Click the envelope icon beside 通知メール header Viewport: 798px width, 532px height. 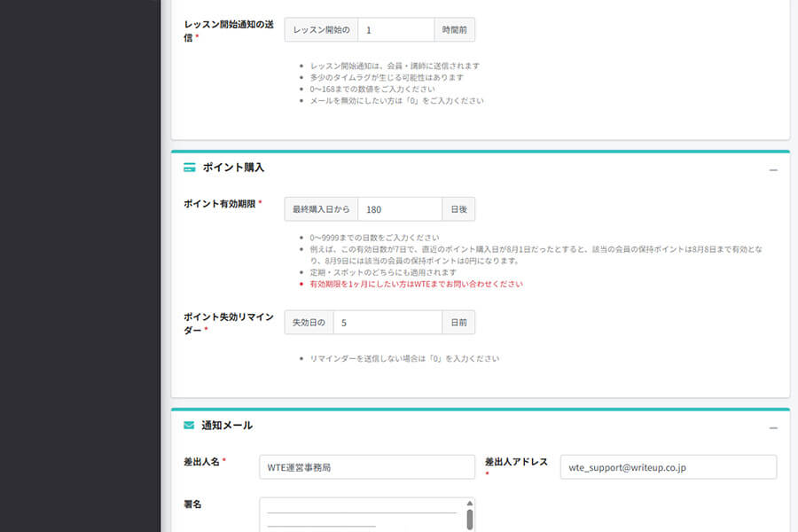(x=189, y=426)
